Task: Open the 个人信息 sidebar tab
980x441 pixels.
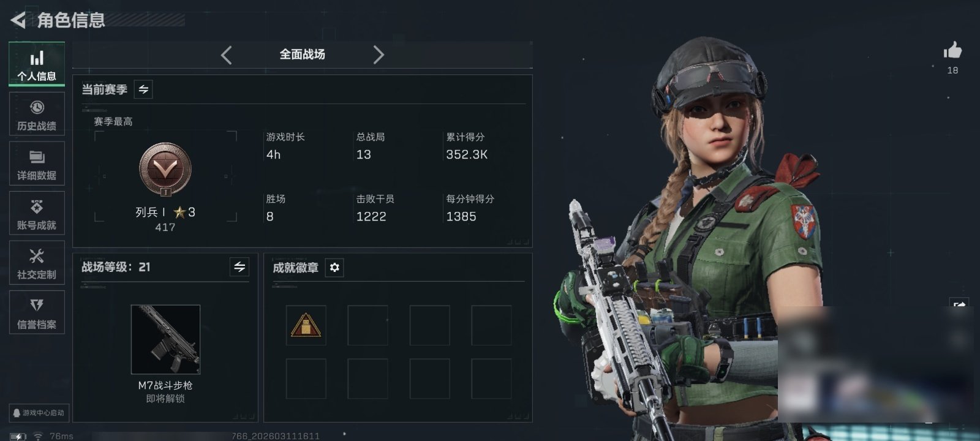Action: point(37,64)
